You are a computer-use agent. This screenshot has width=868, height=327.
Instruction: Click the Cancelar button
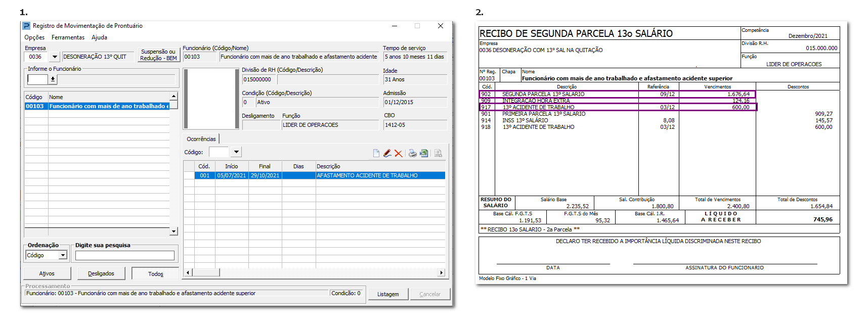[430, 294]
